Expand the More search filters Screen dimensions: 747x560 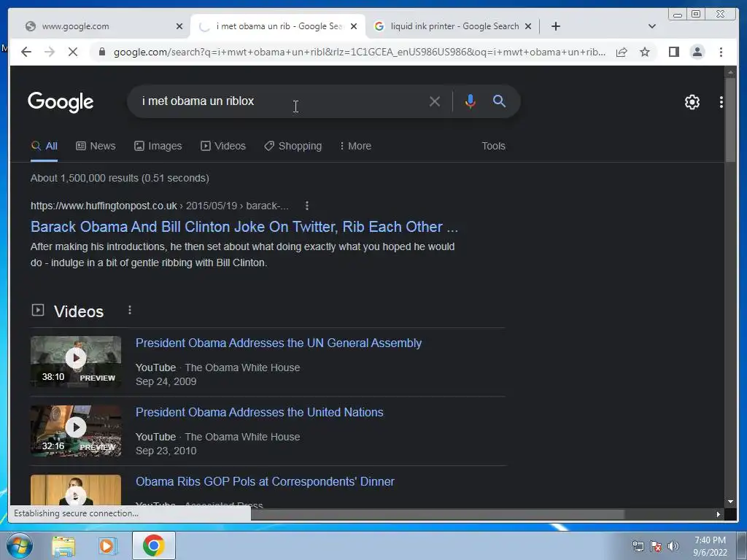[355, 146]
